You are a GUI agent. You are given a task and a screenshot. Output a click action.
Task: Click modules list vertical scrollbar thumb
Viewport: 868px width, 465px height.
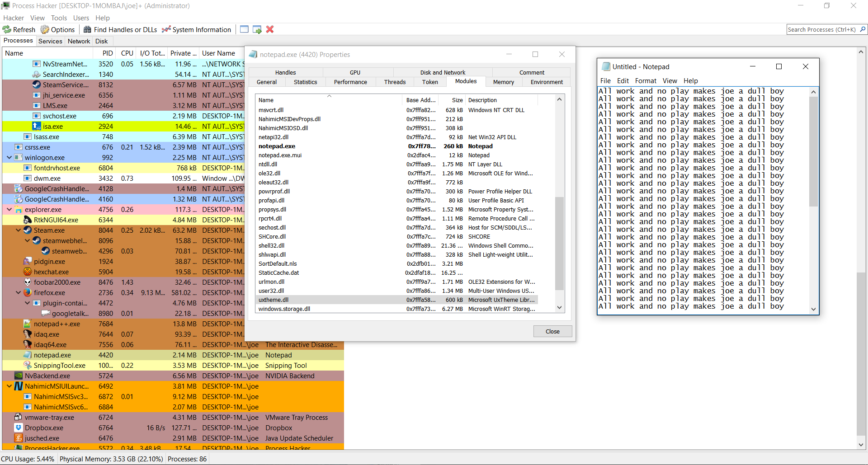point(559,243)
